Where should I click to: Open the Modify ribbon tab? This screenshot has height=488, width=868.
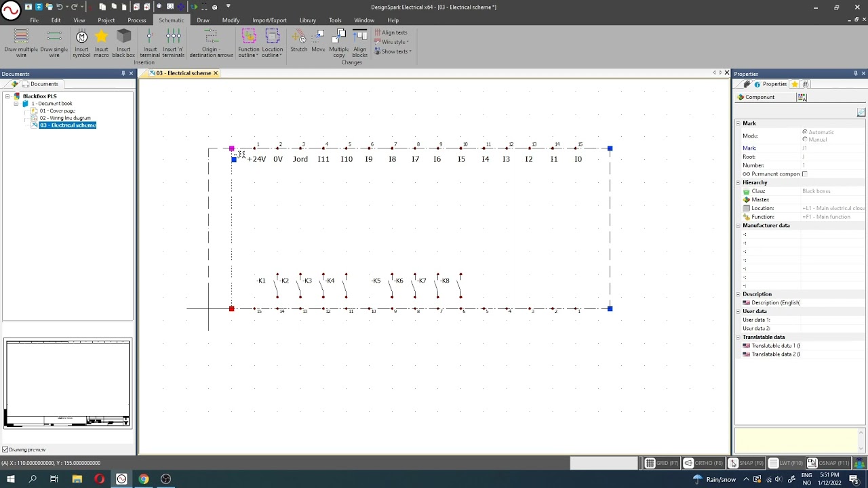(231, 20)
